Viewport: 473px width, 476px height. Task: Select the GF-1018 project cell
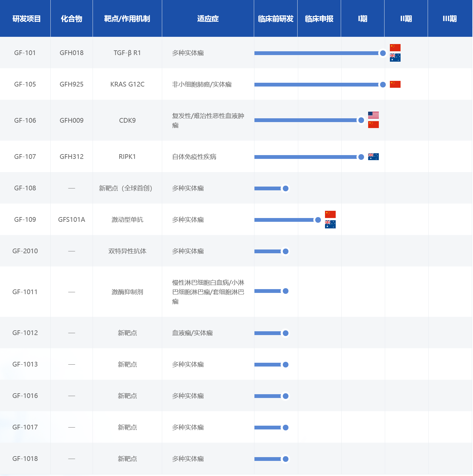tap(25, 459)
